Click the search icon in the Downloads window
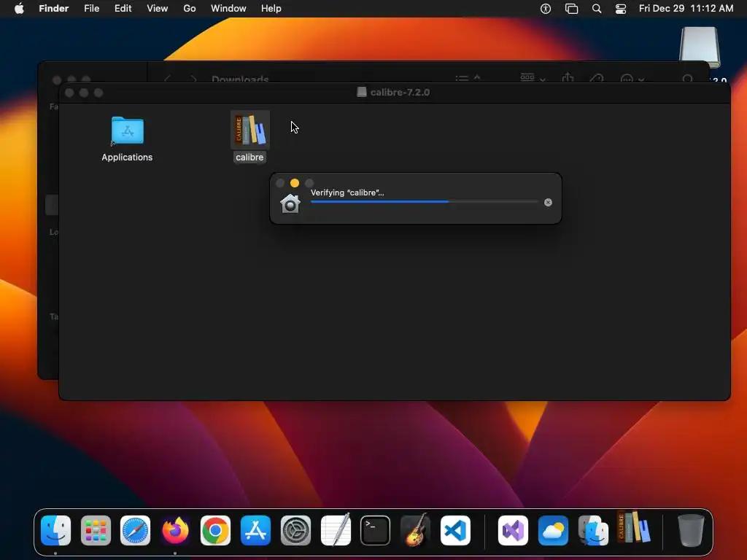 (687, 79)
